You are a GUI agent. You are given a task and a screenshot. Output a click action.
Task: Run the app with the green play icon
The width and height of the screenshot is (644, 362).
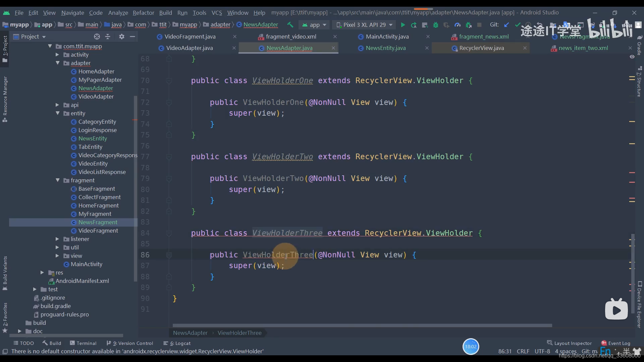[403, 25]
